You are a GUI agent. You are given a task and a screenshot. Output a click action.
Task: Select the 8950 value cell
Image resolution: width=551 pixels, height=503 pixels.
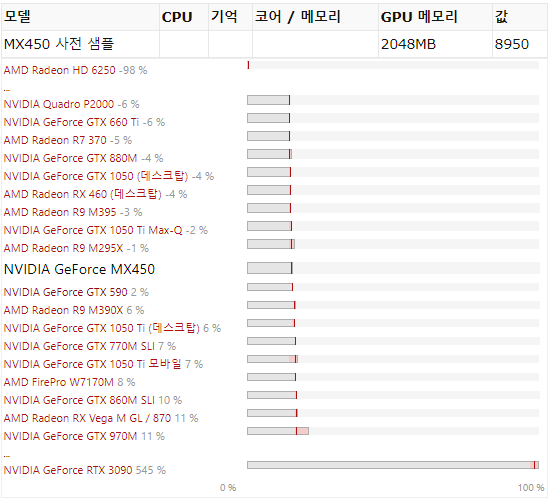pyautogui.click(x=520, y=44)
